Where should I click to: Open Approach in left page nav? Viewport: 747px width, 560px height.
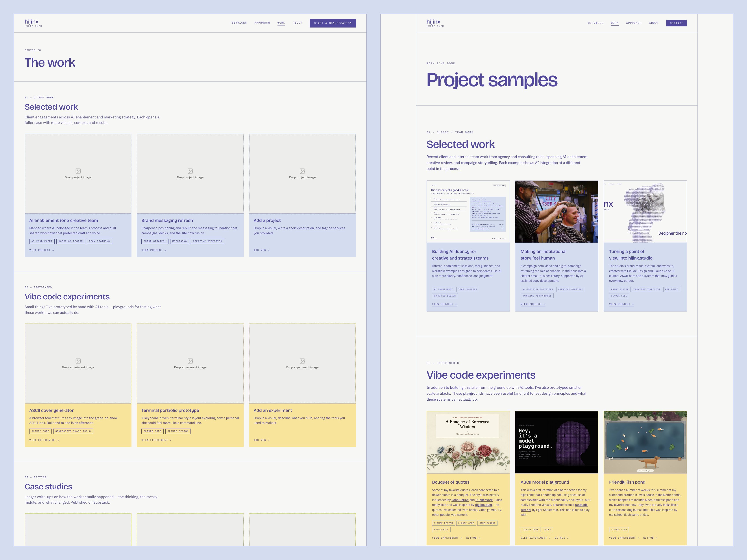click(262, 23)
